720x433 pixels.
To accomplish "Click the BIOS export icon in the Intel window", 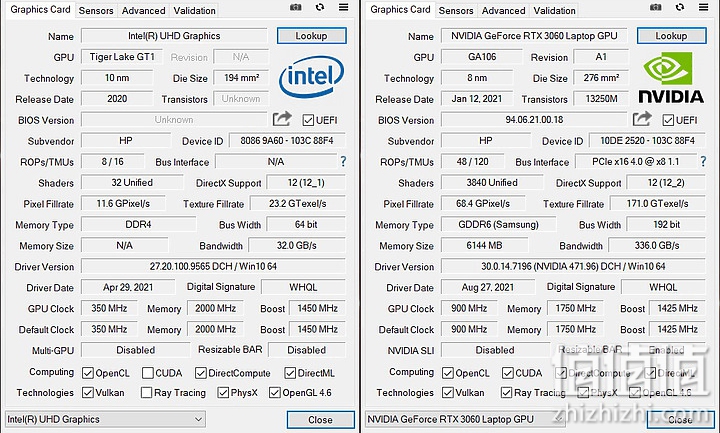I will 282,119.
